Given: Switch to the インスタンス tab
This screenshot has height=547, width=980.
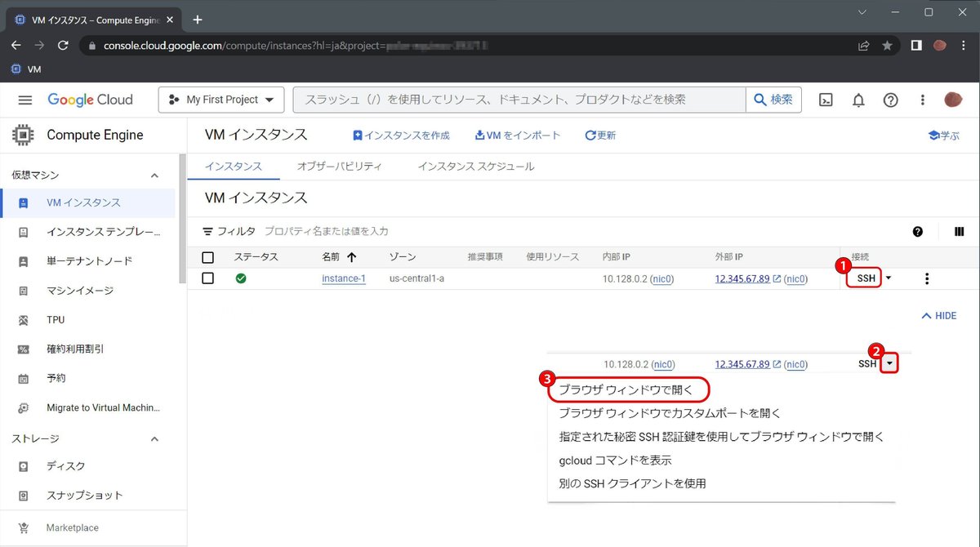Looking at the screenshot, I should (233, 166).
